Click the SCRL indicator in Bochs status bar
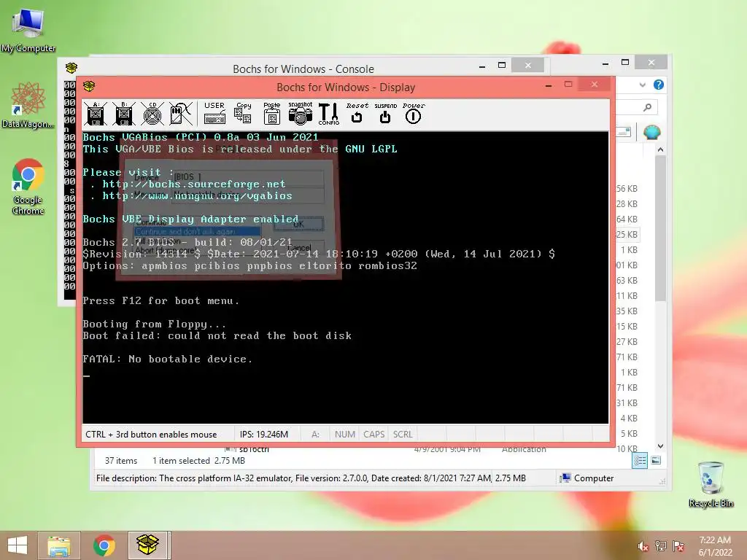Image resolution: width=747 pixels, height=560 pixels. 403,435
